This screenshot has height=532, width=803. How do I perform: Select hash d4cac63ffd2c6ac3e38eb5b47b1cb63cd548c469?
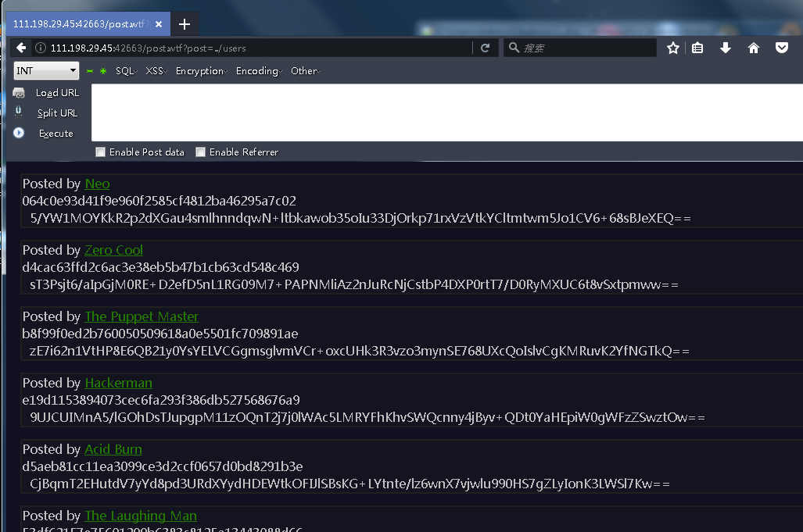pos(161,267)
